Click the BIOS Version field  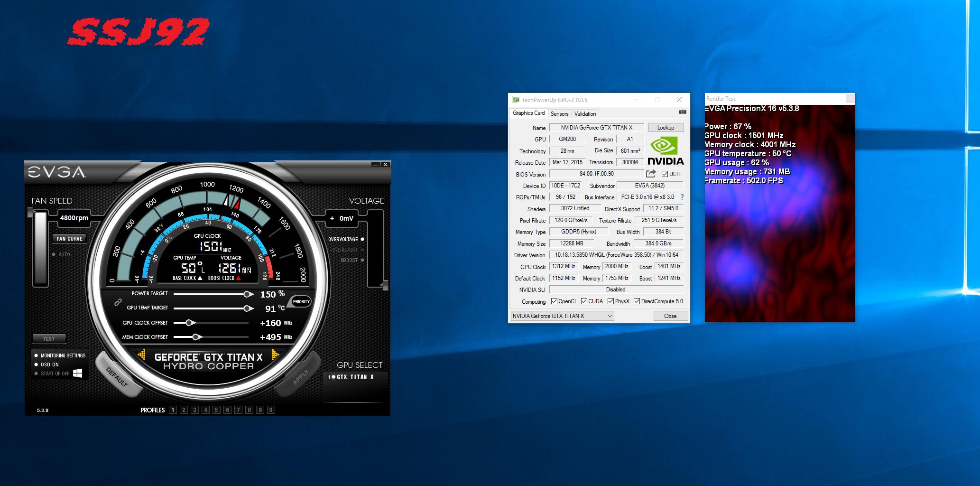[597, 174]
